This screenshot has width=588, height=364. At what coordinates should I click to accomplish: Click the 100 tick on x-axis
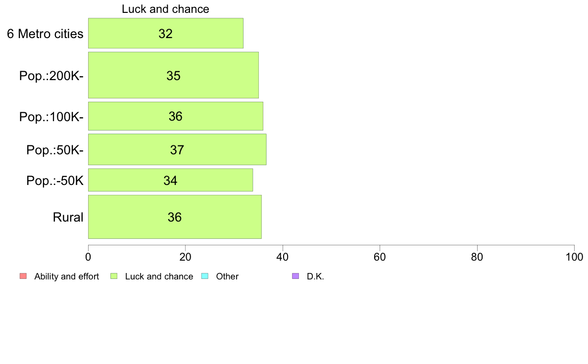pos(574,257)
